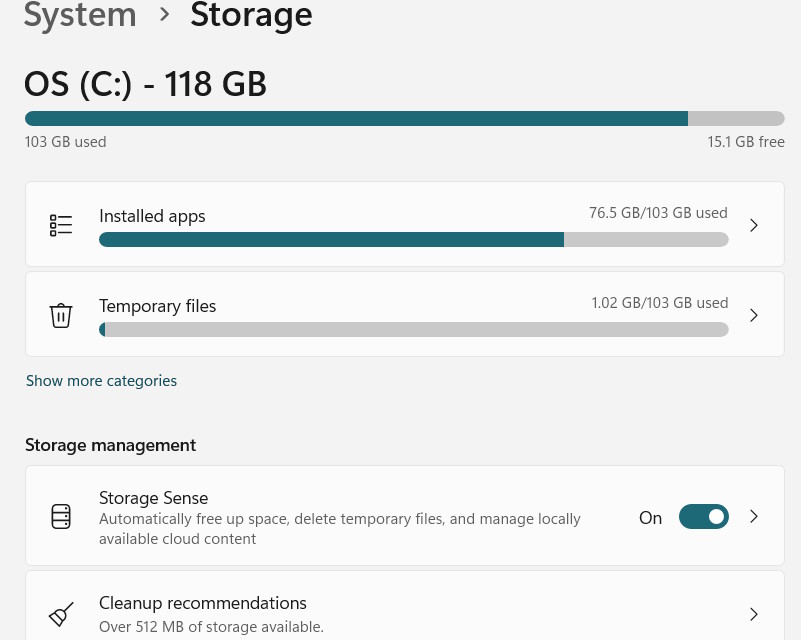Image resolution: width=801 pixels, height=640 pixels.
Task: Open Cleanup recommendations via its chevron
Action: pyautogui.click(x=754, y=613)
